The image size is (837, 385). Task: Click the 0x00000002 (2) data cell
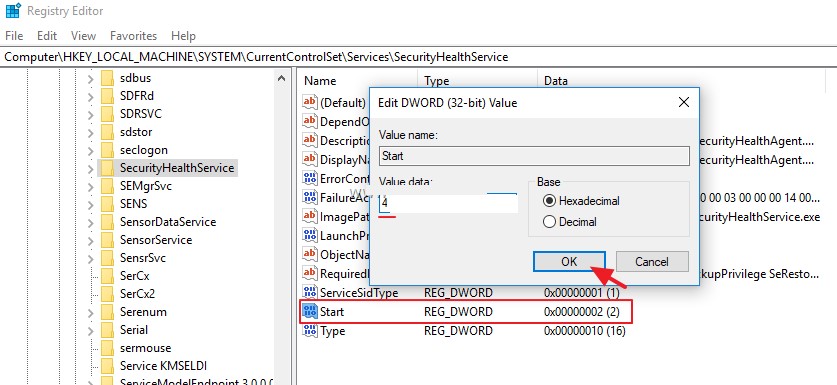(581, 312)
